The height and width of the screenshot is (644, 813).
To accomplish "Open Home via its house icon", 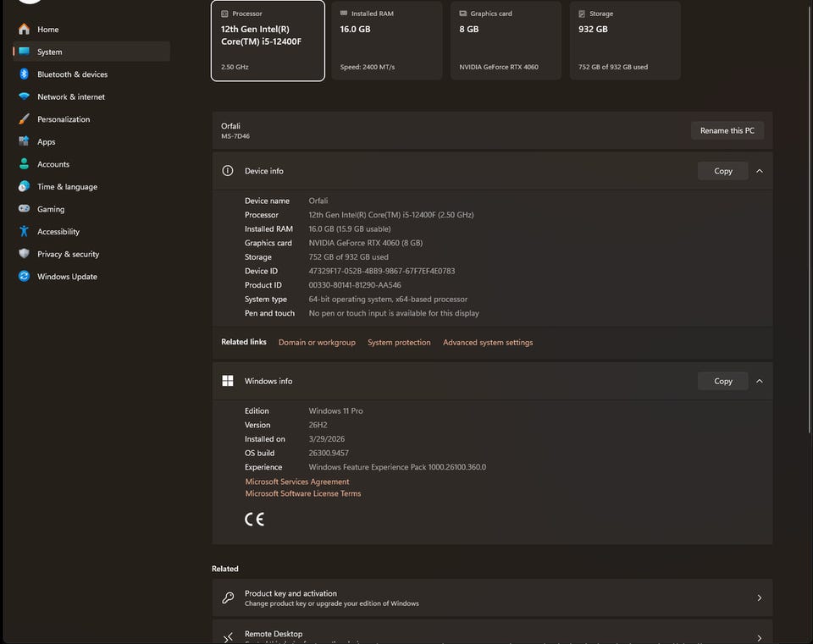I will pos(24,29).
